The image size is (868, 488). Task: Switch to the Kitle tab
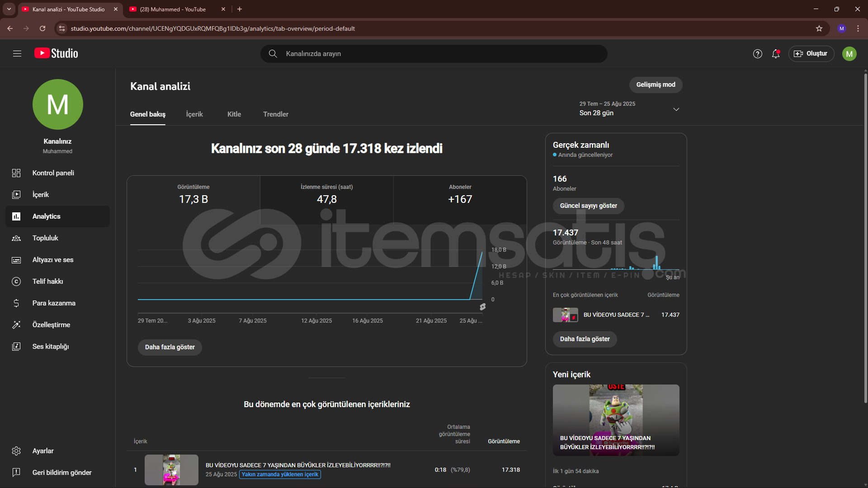coord(234,114)
